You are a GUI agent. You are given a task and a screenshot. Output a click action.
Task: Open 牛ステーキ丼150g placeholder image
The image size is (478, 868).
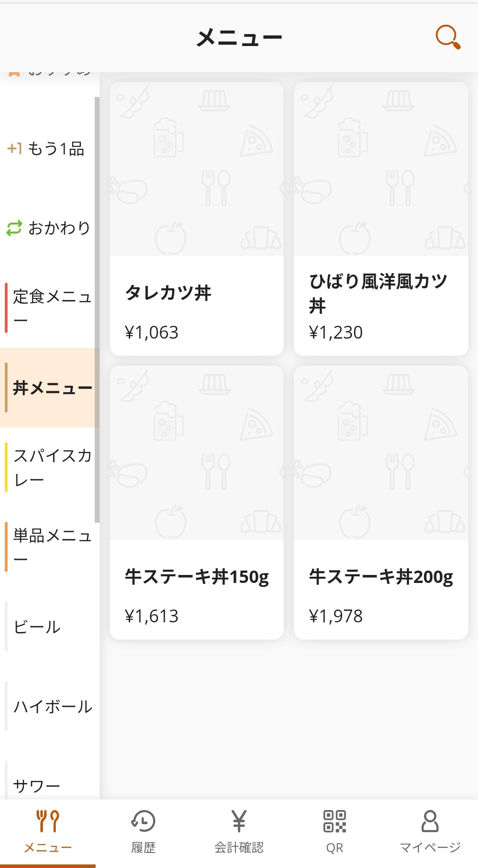(197, 452)
